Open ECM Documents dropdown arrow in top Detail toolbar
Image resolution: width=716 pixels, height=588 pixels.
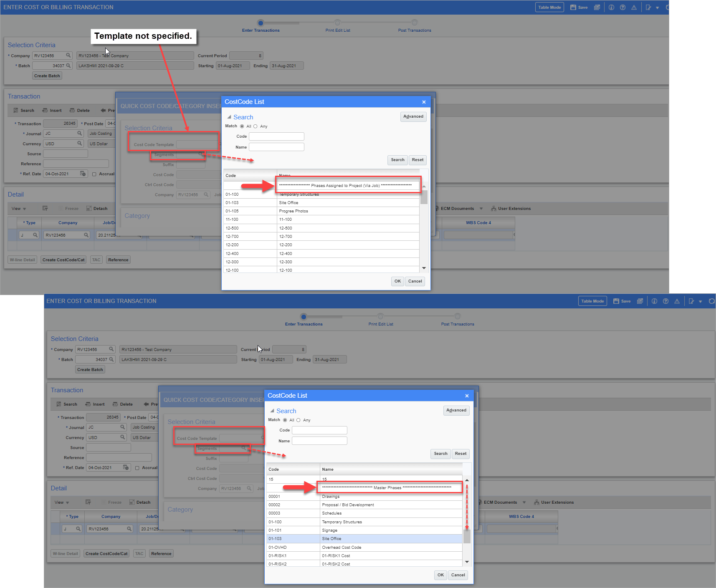(481, 209)
